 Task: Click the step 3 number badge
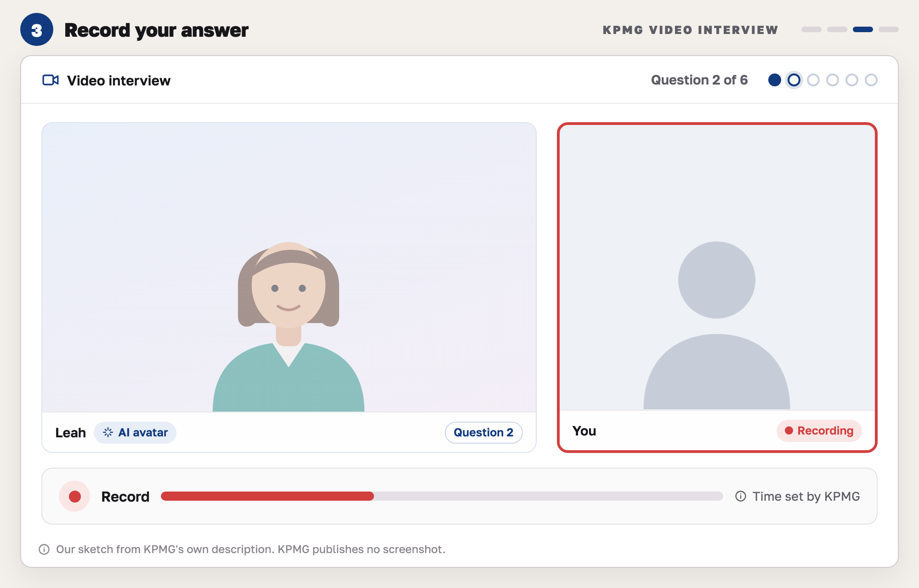37,29
